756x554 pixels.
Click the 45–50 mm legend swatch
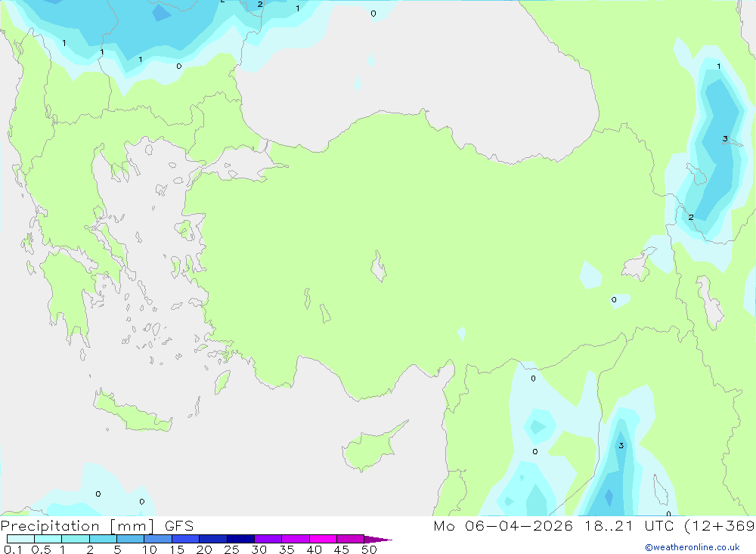[x=351, y=539]
